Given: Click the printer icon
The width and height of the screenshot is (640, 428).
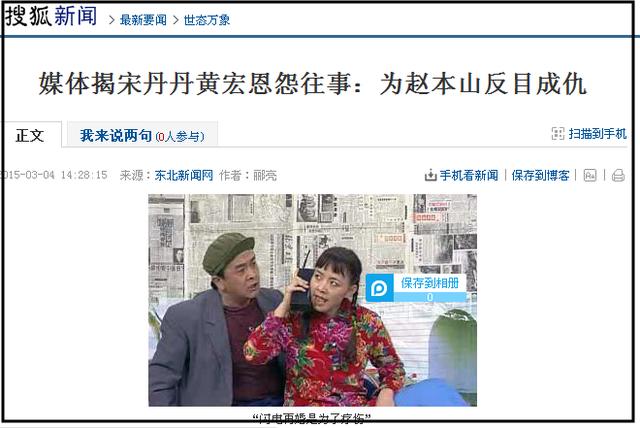Looking at the screenshot, I should point(618,175).
